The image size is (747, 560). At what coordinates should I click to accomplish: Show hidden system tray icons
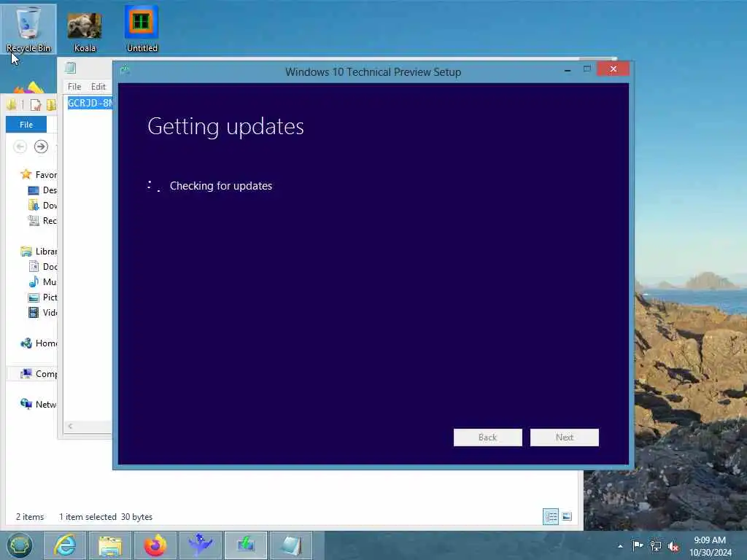click(x=620, y=546)
